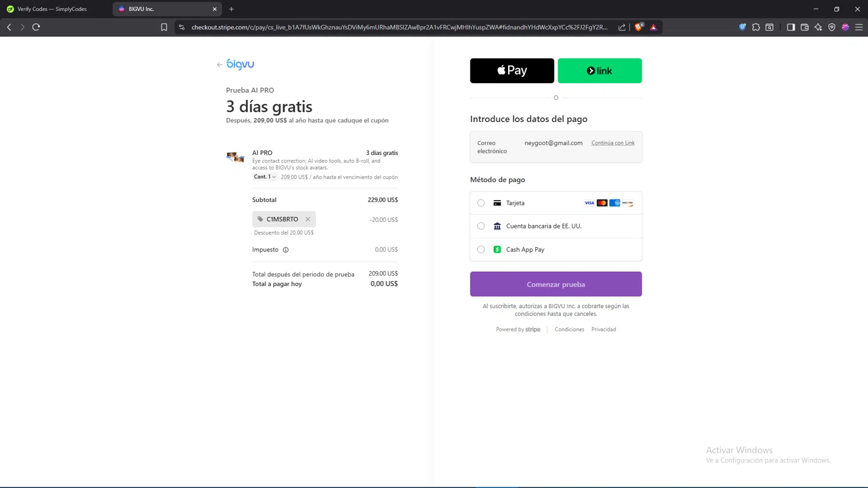The image size is (868, 488).
Task: Open the Brave VPN shield icon
Action: tap(832, 27)
